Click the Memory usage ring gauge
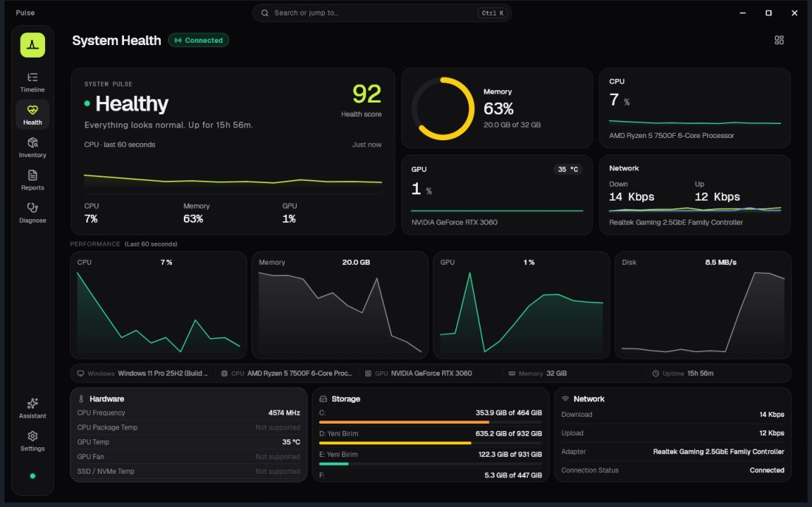This screenshot has width=812, height=507. point(444,108)
